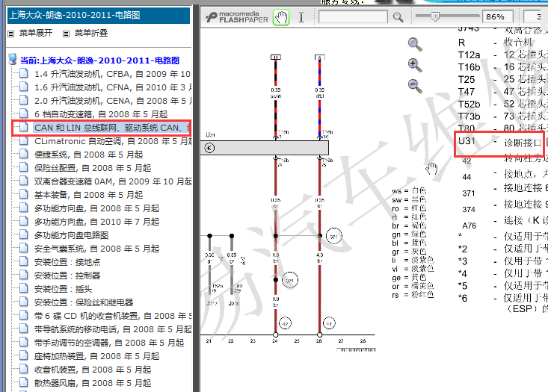Open CLimatronic 自动空调 document
Screen dimensions: 548x392
click(113, 141)
